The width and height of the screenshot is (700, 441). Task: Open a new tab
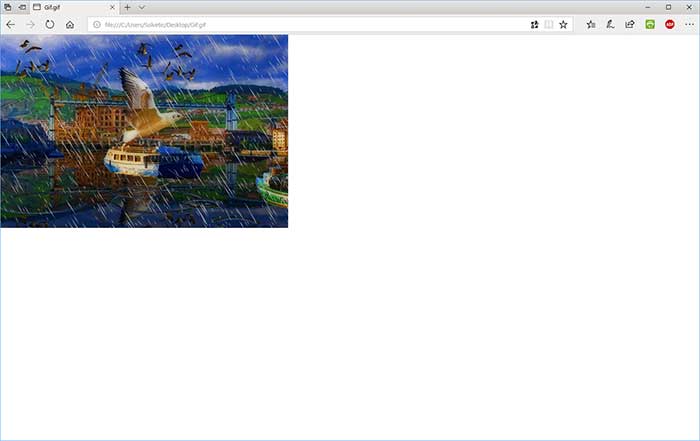127,7
